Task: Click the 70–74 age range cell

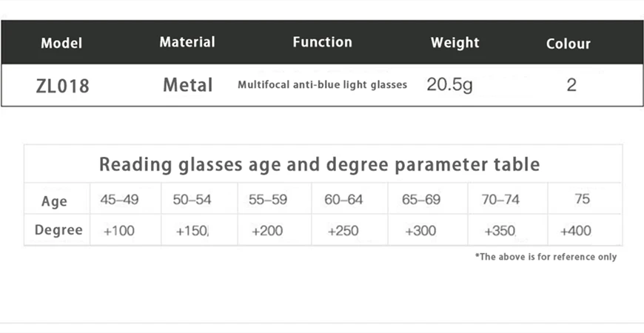Action: coord(501,200)
